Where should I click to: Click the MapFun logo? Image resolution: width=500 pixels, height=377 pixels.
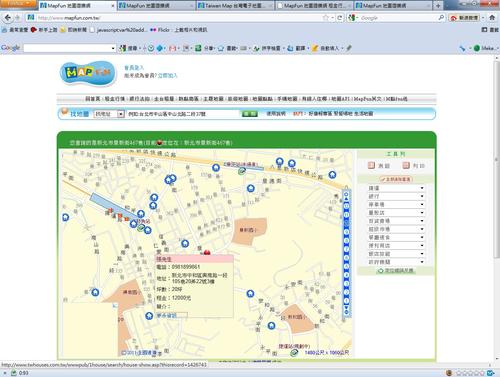pyautogui.click(x=88, y=73)
